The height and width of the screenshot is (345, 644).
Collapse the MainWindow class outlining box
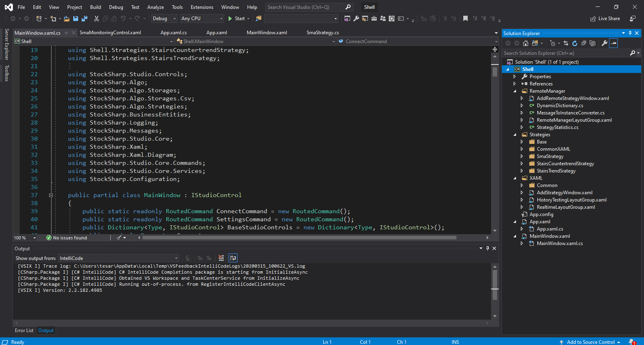[51, 195]
